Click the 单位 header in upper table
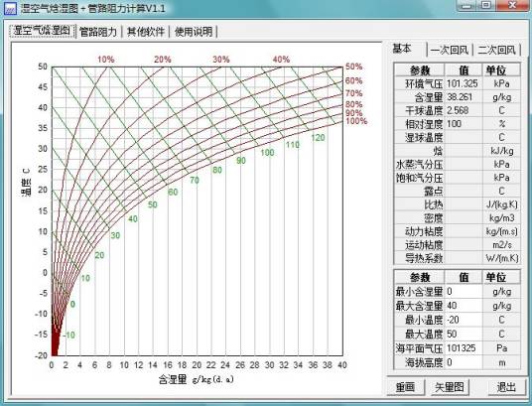 pyautogui.click(x=501, y=70)
